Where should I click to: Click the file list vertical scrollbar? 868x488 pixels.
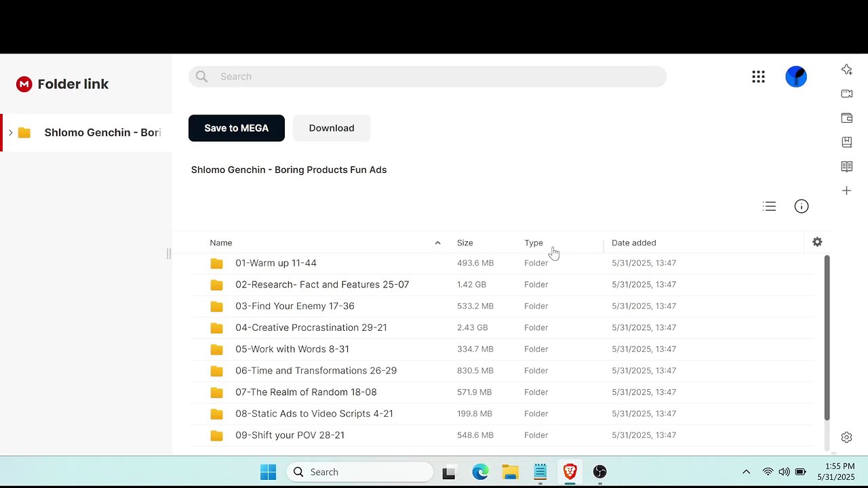point(827,338)
